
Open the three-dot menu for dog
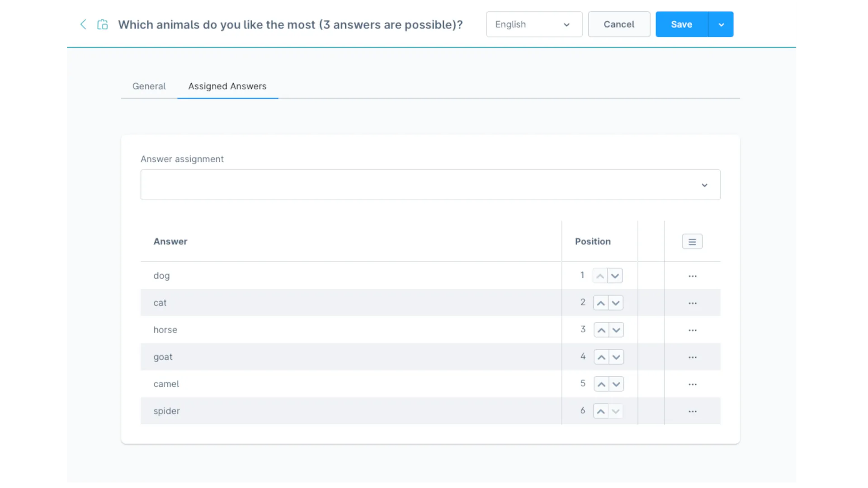[x=693, y=276]
